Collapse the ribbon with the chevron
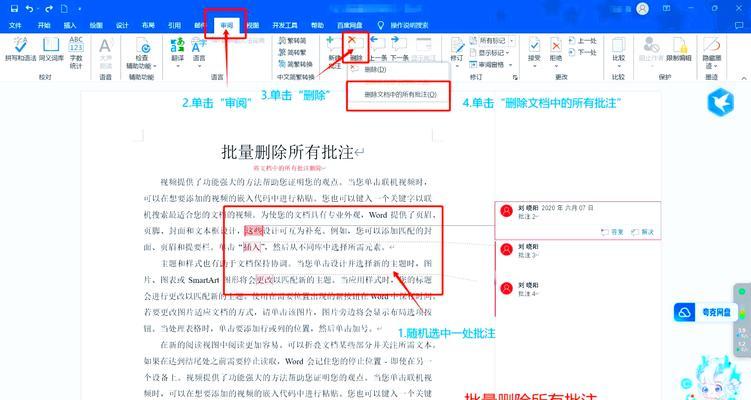The height and width of the screenshot is (400, 751). 744,78
